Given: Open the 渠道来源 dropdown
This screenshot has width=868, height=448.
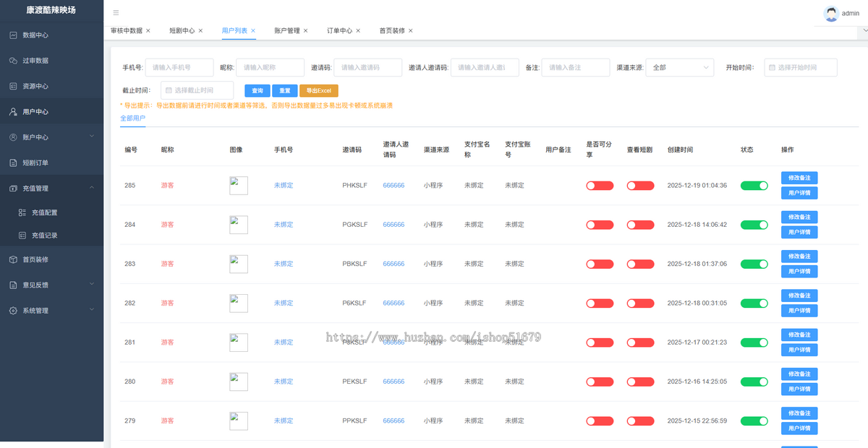Looking at the screenshot, I should [680, 66].
